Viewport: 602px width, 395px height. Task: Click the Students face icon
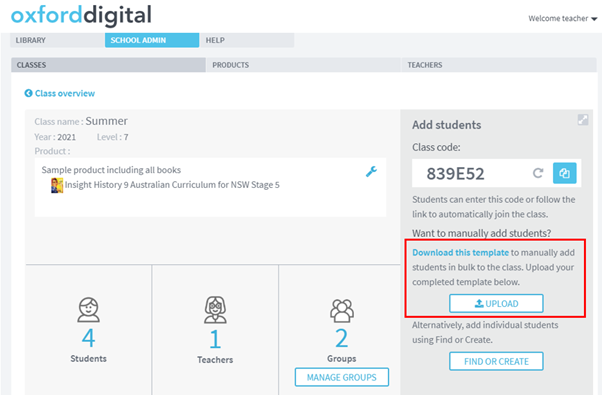point(88,309)
